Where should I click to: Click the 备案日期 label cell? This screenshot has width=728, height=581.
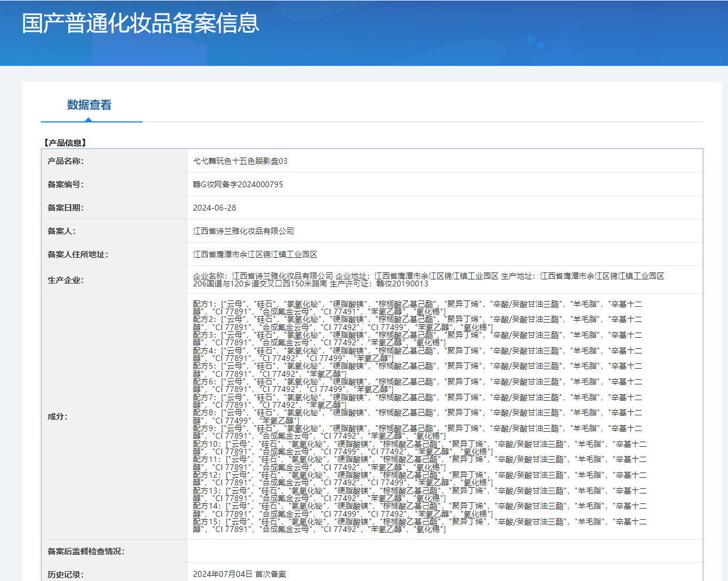click(x=114, y=208)
